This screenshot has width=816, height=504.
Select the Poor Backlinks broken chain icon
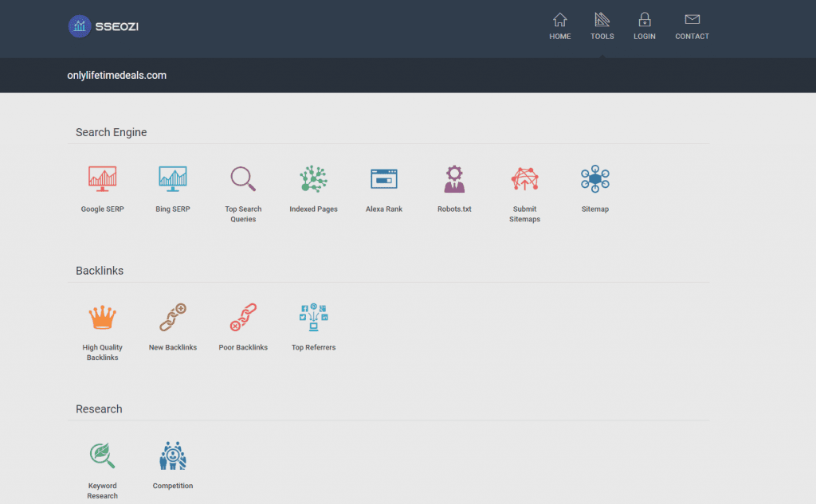pyautogui.click(x=243, y=318)
